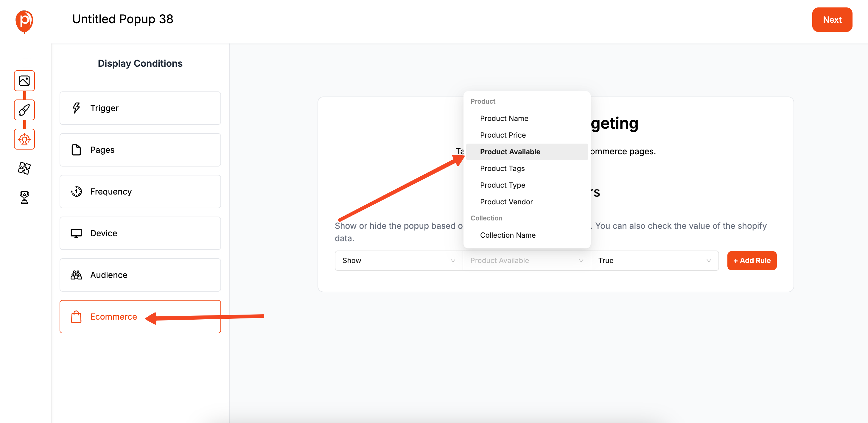Open the Pages display condition
The width and height of the screenshot is (868, 423).
pos(140,150)
